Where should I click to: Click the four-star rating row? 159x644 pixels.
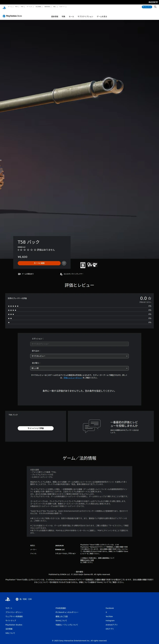coord(79,310)
